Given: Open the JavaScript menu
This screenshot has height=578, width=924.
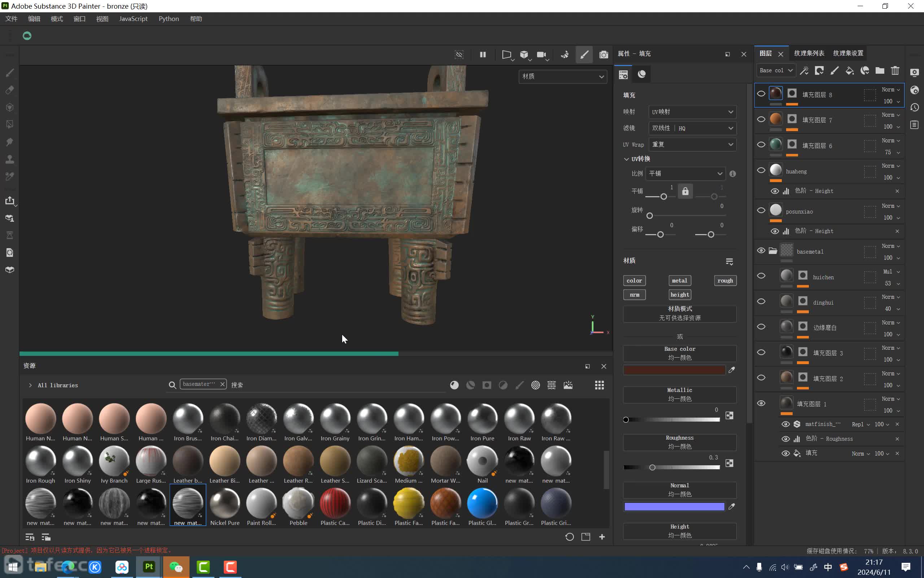Looking at the screenshot, I should [133, 19].
